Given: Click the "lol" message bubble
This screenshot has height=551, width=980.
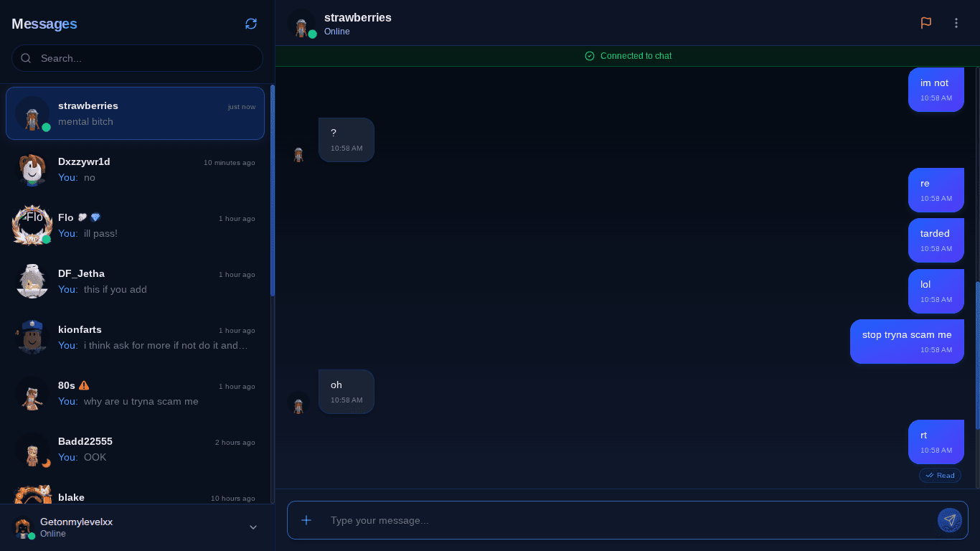Looking at the screenshot, I should [x=936, y=291].
